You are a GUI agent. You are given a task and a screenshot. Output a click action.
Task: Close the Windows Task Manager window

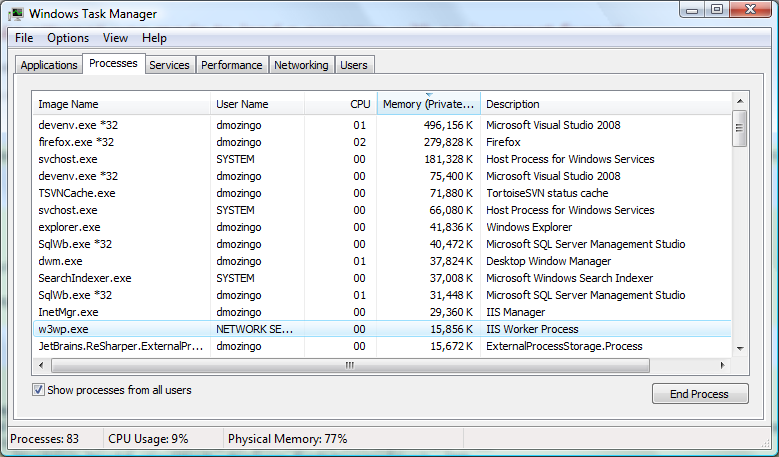point(751,10)
